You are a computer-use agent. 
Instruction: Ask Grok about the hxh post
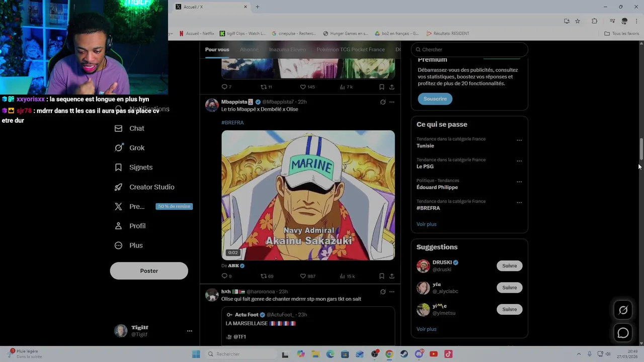tap(383, 292)
